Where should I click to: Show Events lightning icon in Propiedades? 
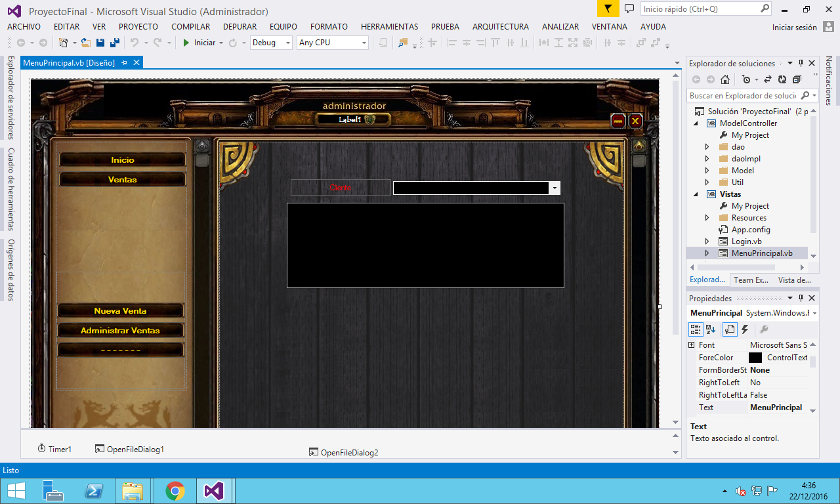point(745,329)
